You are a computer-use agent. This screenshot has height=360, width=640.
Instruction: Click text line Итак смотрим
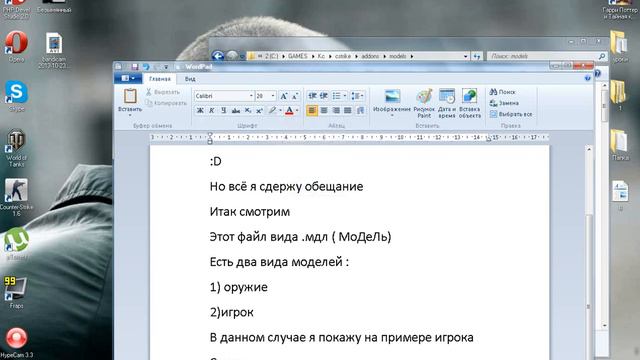(x=250, y=212)
